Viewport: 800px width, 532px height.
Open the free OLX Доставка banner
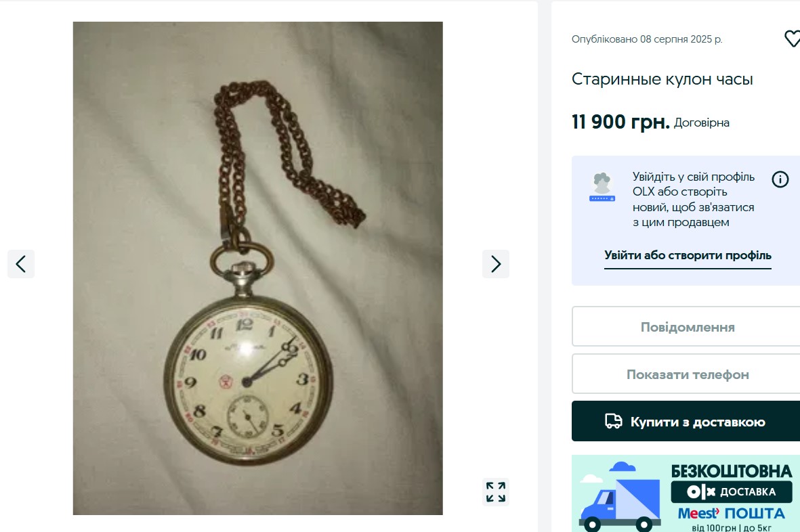point(686,493)
